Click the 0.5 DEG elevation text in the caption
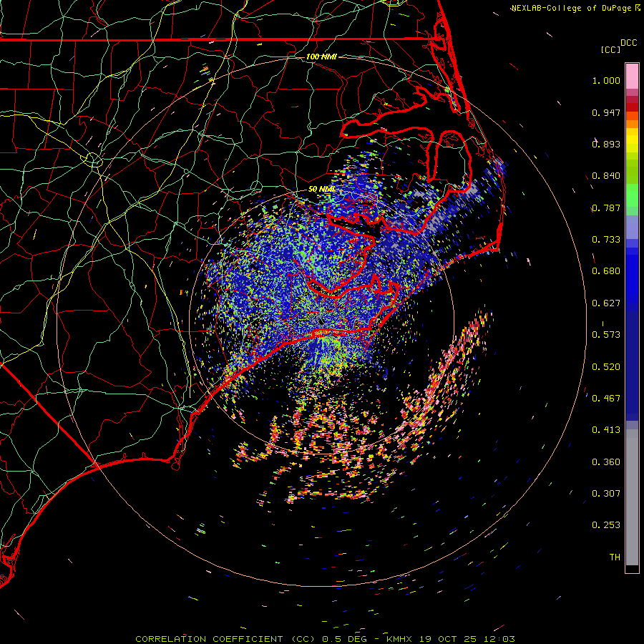Screen dimensions: 644x644 pos(344,639)
